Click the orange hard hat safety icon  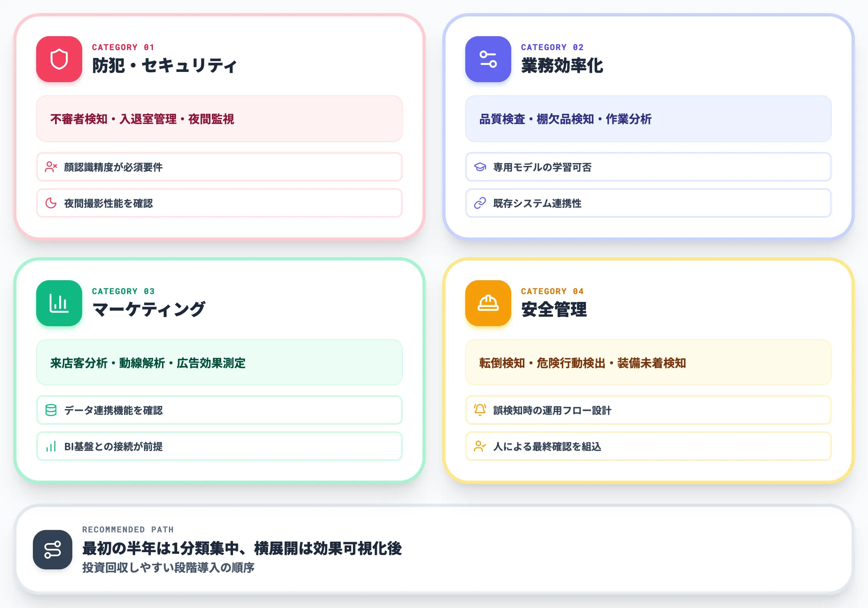488,303
